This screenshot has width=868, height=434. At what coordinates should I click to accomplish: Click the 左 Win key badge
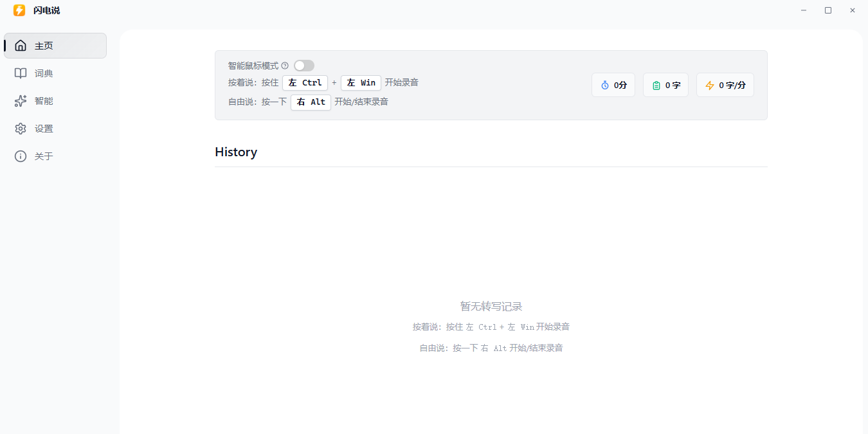(x=361, y=82)
